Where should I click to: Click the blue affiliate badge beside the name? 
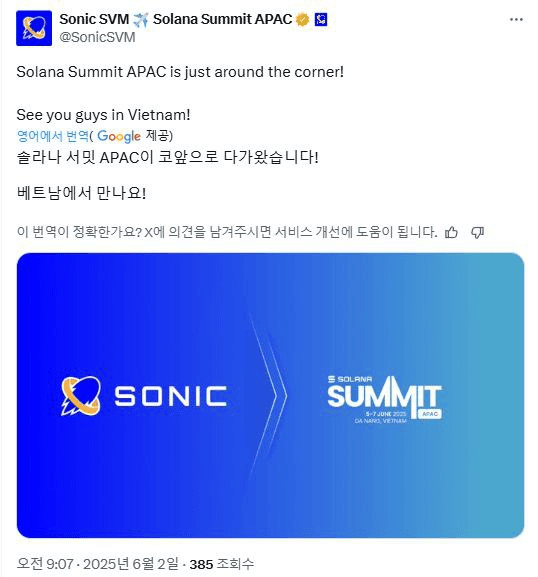tap(321, 20)
